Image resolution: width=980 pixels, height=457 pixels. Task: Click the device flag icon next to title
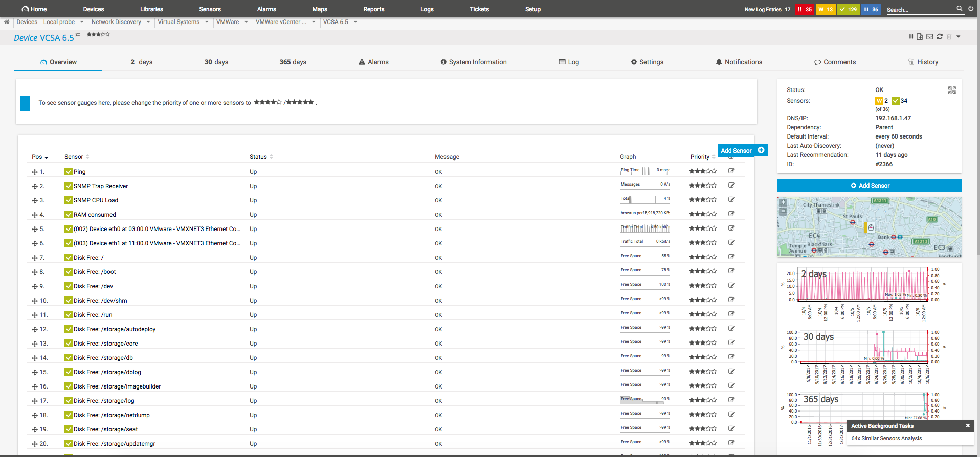point(78,35)
